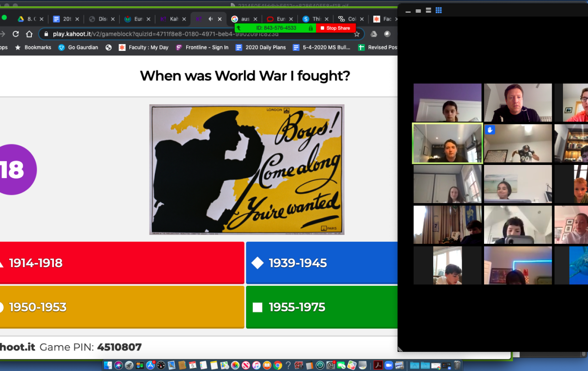This screenshot has width=588, height=371.
Task: Click the upward arrow on the share ID bar
Action: 239,28
